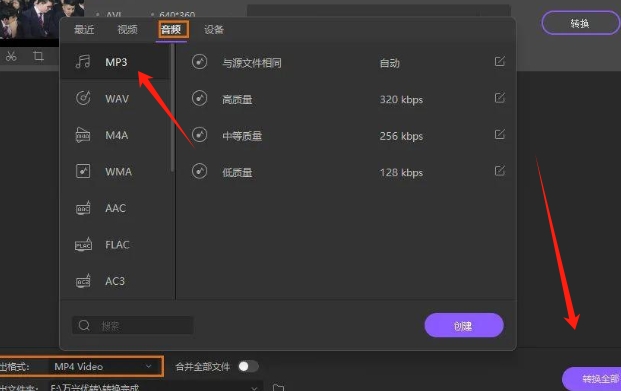Click the 256 kbps value
Screen dimensions: 621x391
click(401, 136)
